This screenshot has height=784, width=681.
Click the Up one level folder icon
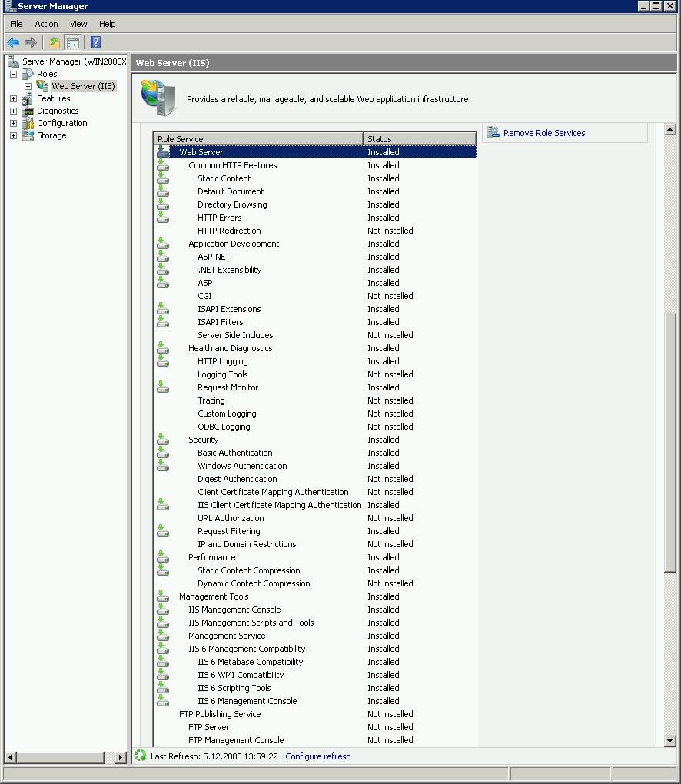click(x=55, y=43)
